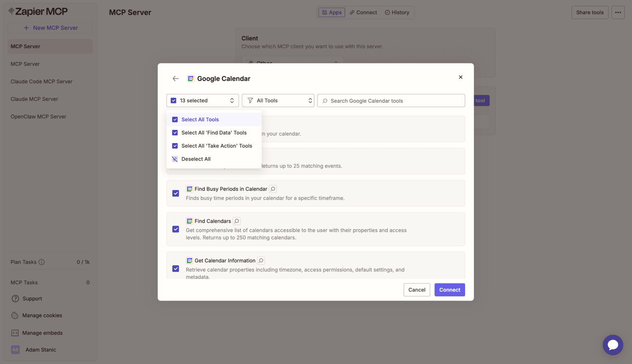Collapse the 13 selected dropdown arrows
The width and height of the screenshot is (632, 364).
pyautogui.click(x=232, y=100)
